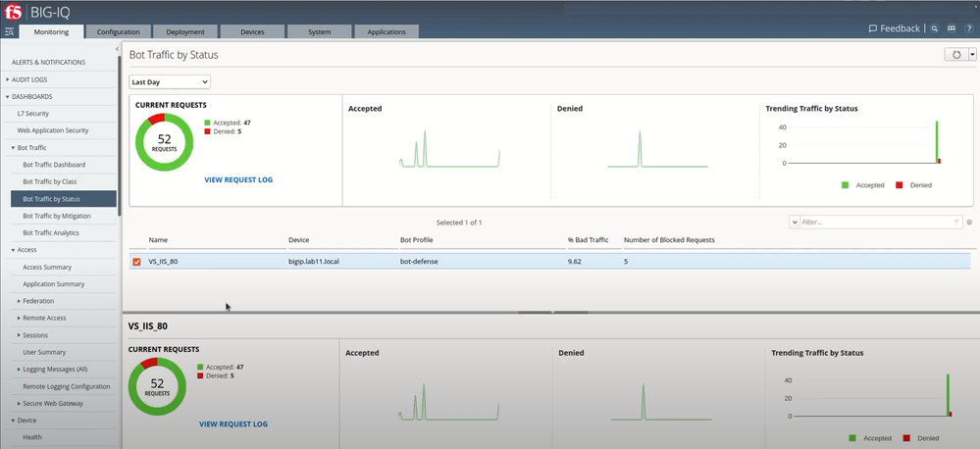
Task: Click the help question mark icon
Action: click(x=969, y=29)
